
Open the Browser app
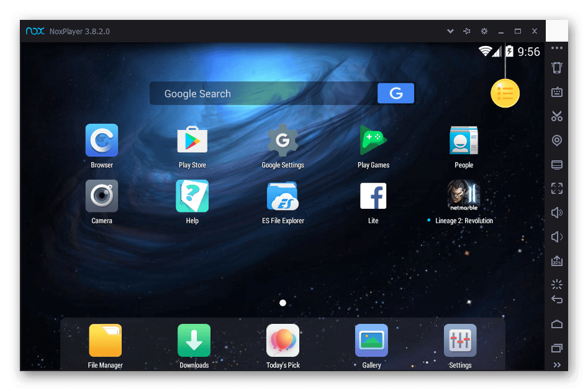pos(102,140)
